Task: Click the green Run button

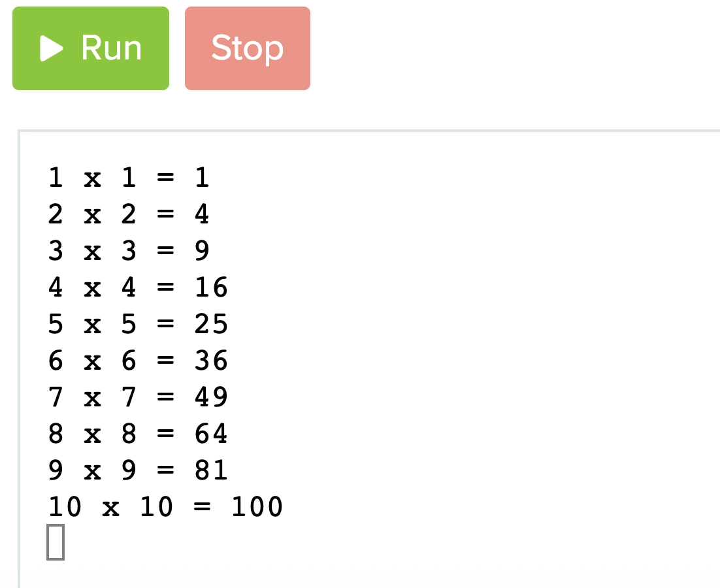Action: 90,47
